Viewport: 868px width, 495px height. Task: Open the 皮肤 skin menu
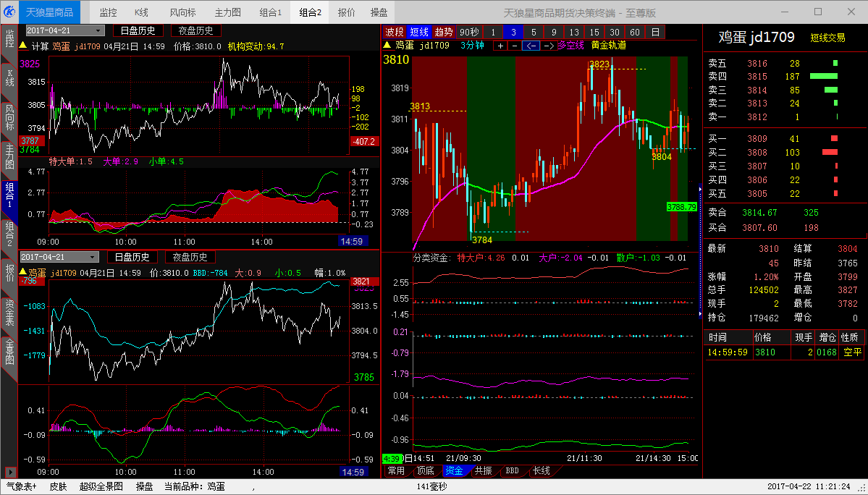coord(58,487)
